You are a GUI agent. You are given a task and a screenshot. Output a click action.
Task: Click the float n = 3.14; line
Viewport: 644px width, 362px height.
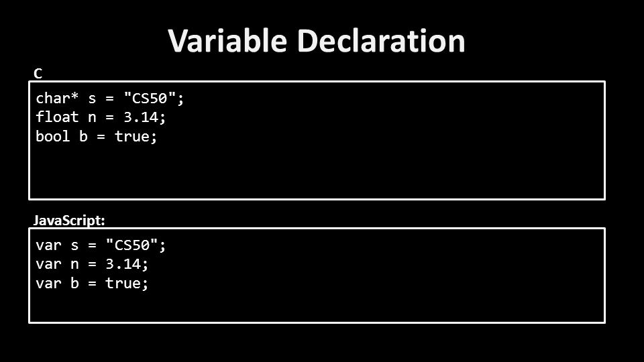tap(101, 117)
